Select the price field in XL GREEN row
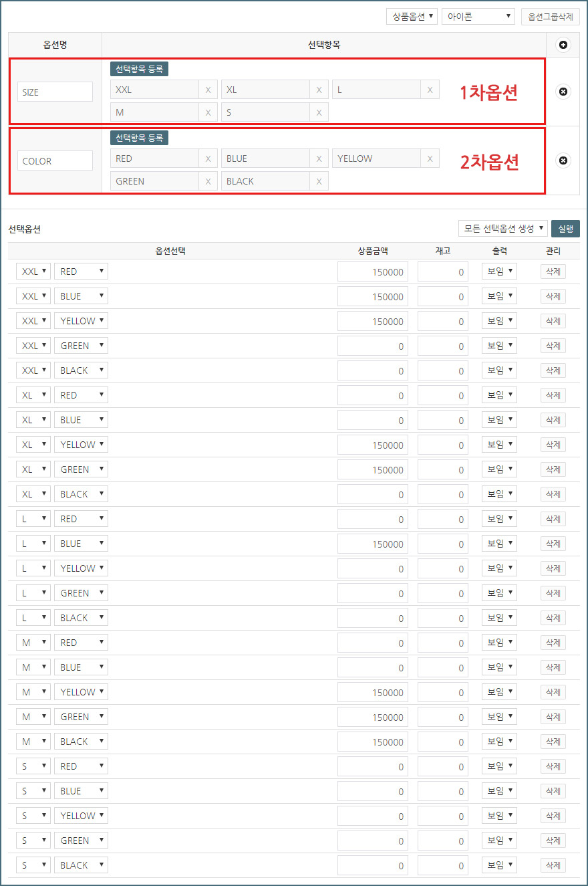The height and width of the screenshot is (886, 588). click(373, 469)
